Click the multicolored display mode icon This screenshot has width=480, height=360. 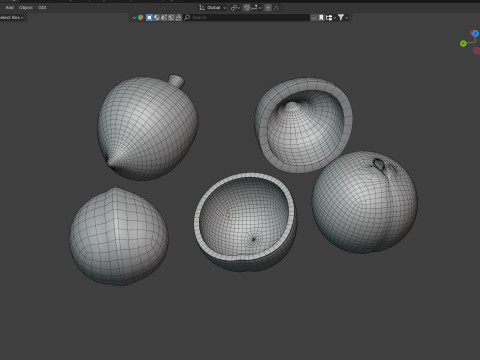(x=141, y=17)
